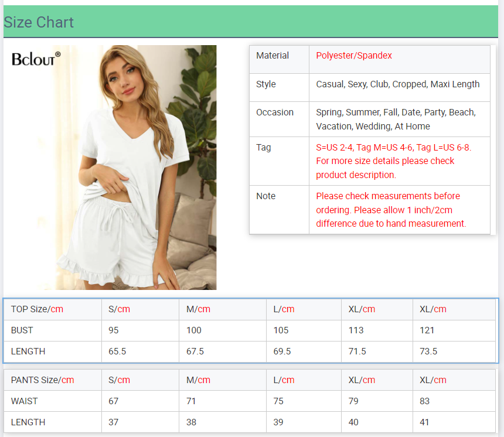Select the TOP Size/cm header cell
Viewport: 504px width, 437px height.
37,309
